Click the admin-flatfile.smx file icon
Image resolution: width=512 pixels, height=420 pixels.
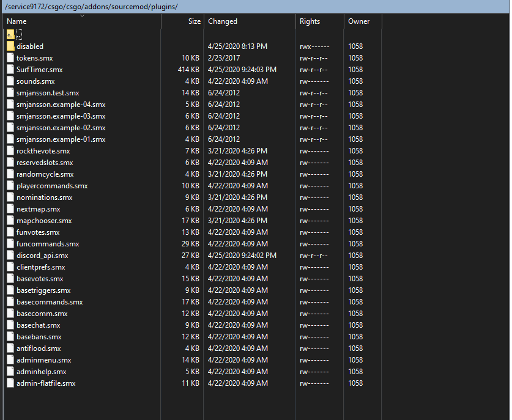pos(10,383)
